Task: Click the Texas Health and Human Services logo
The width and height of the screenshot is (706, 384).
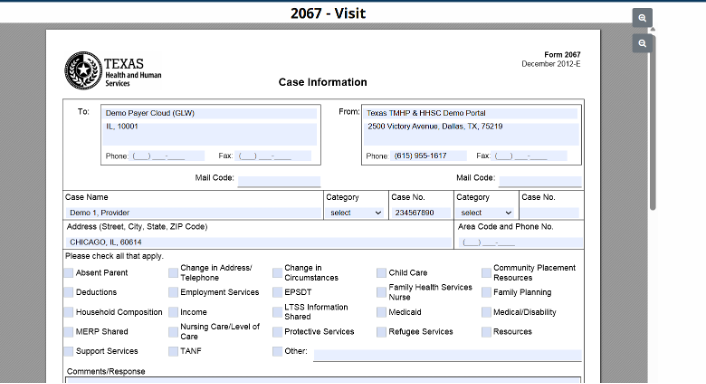Action: (113, 71)
